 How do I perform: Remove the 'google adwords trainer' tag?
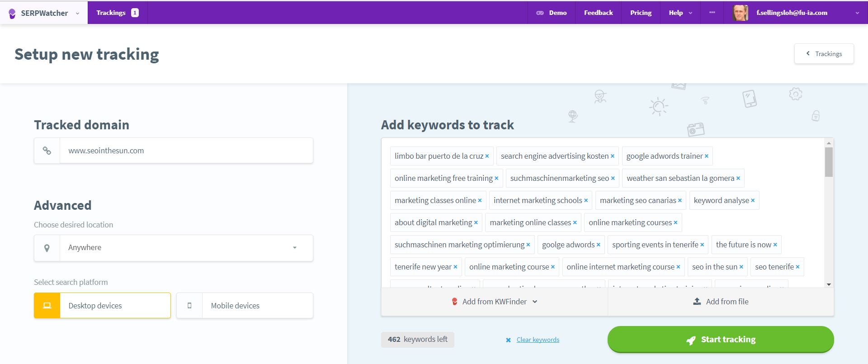click(x=707, y=156)
